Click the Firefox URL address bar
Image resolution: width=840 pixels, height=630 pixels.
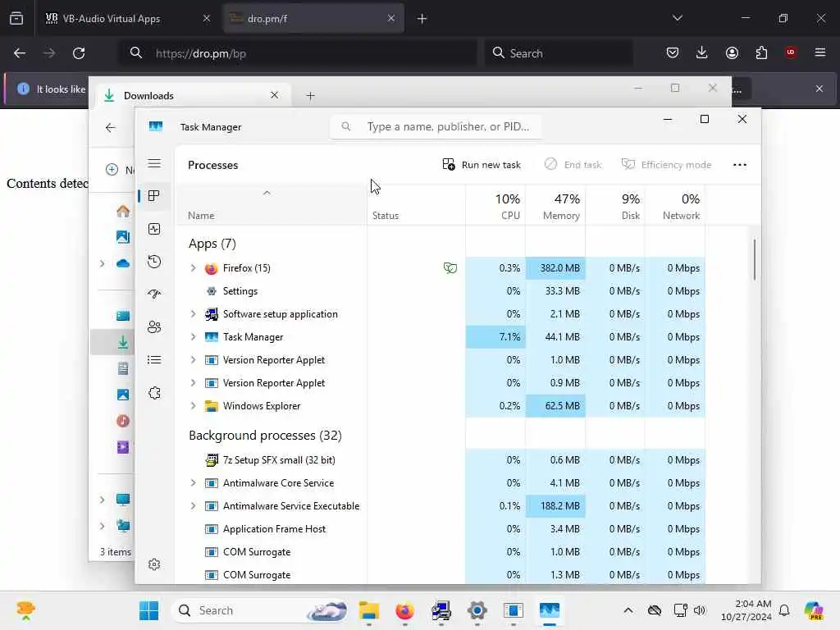tap(297, 53)
